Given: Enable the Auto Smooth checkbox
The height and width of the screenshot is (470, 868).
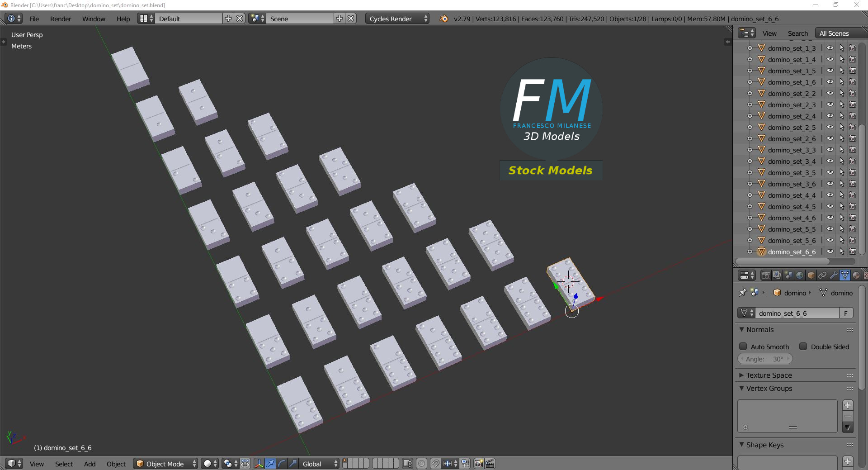Looking at the screenshot, I should click(743, 347).
